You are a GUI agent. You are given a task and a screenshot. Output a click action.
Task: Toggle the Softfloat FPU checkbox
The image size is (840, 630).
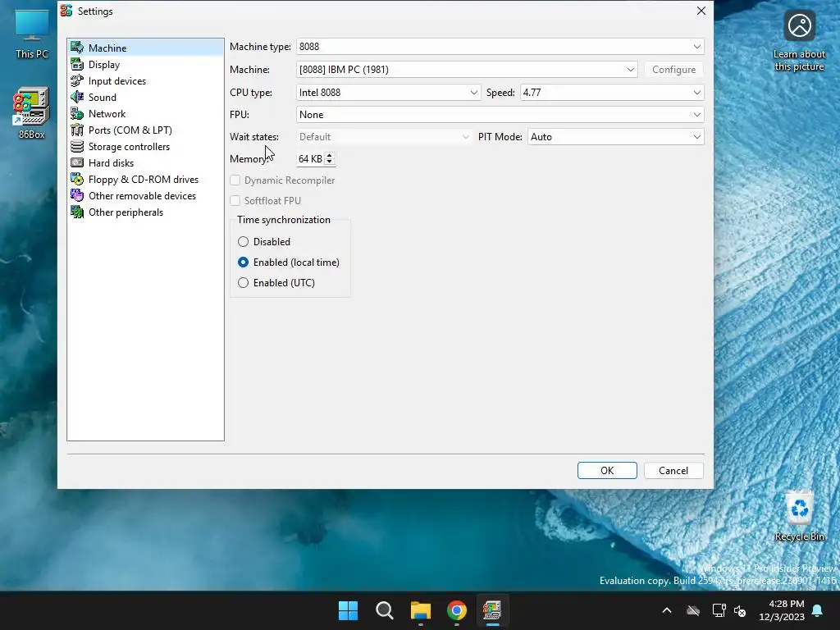click(235, 200)
